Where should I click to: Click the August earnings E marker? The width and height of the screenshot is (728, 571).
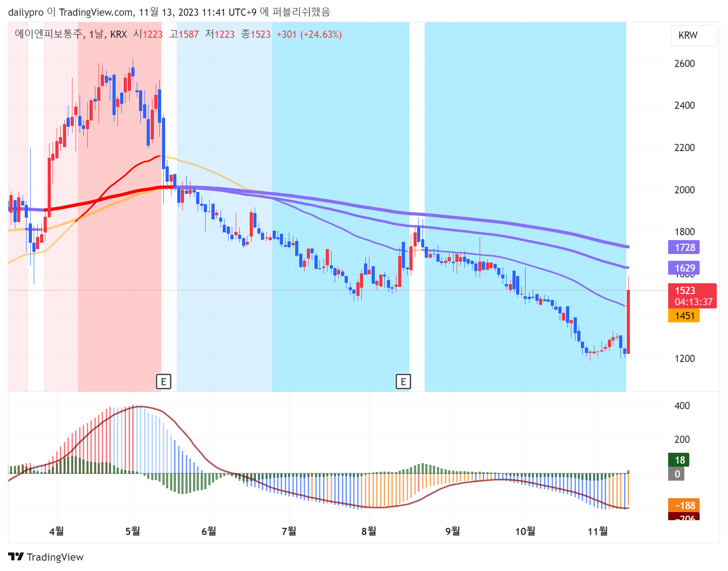(x=403, y=382)
